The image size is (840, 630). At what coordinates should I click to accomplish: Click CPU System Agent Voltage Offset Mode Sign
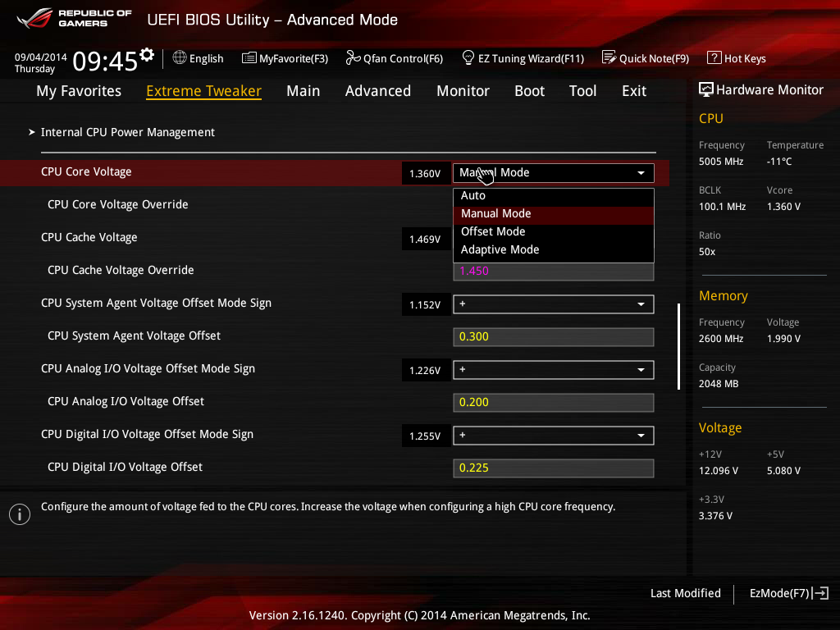pyautogui.click(x=157, y=304)
